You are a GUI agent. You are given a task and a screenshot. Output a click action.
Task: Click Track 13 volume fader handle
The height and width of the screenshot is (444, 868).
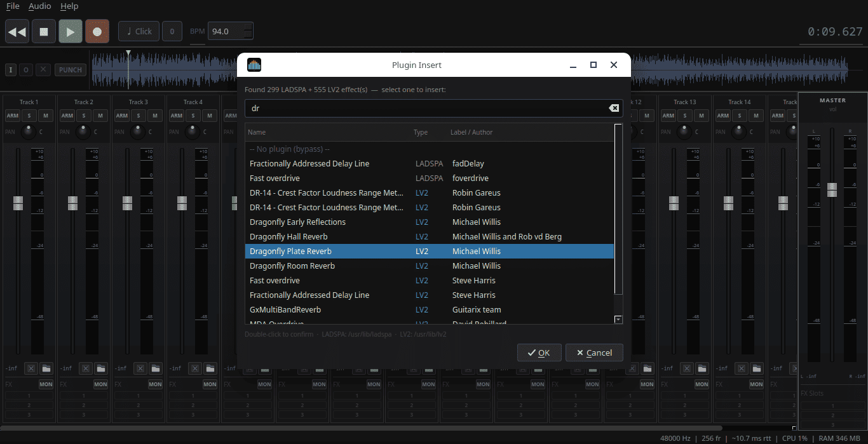674,203
